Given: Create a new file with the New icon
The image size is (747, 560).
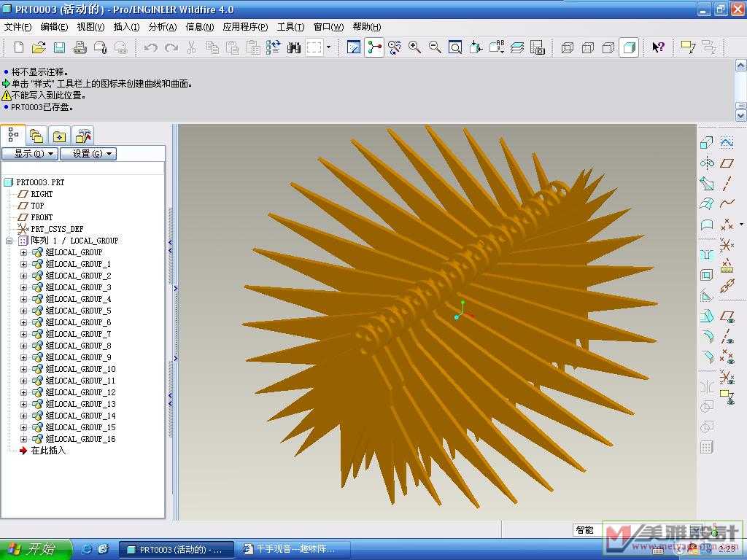Looking at the screenshot, I should (19, 47).
